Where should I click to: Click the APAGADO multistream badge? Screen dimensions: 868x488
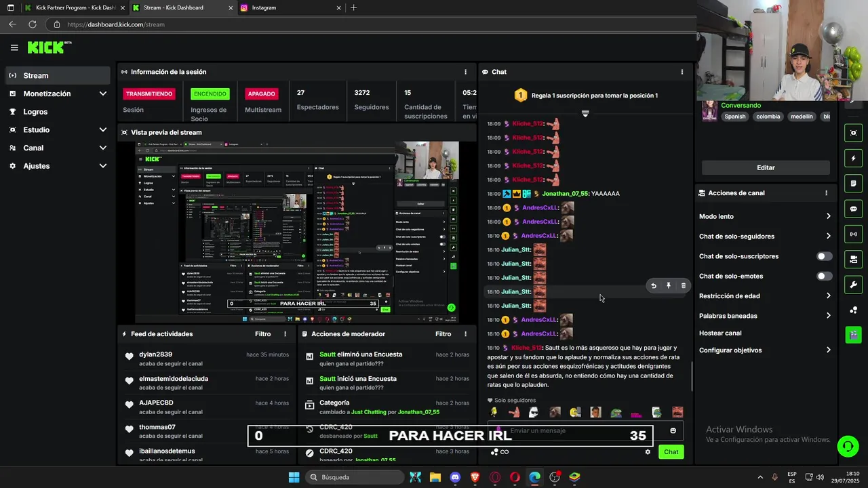[x=261, y=94]
